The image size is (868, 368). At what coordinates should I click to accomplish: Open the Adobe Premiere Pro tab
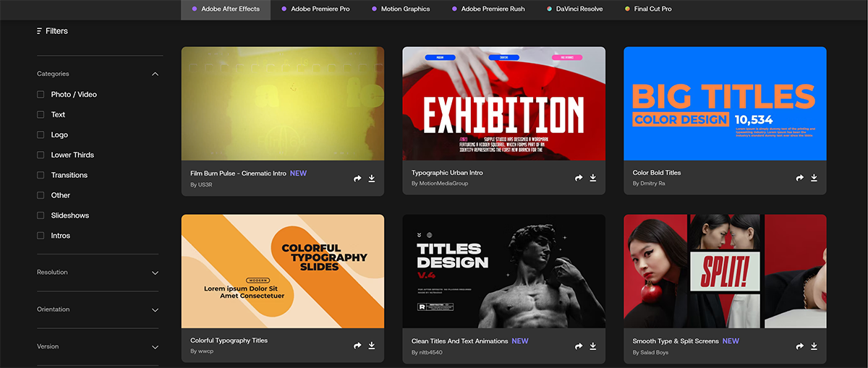(x=315, y=9)
